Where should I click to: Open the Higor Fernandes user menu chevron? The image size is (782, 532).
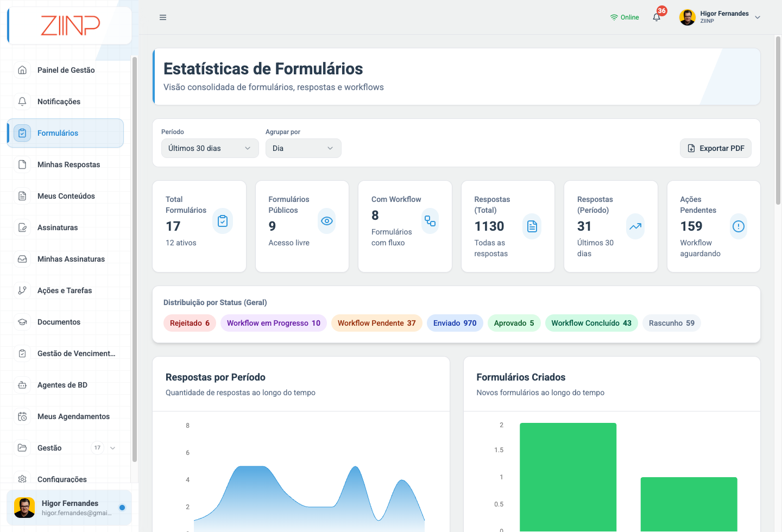coord(758,17)
